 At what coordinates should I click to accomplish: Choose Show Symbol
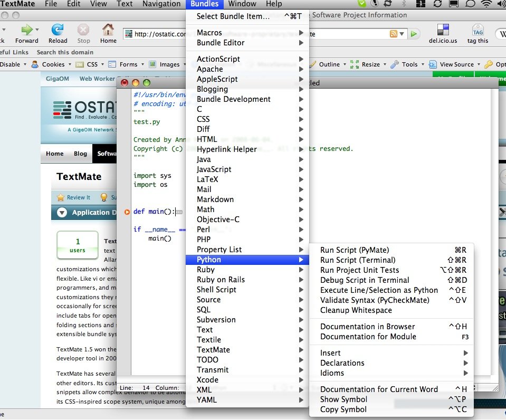(391, 399)
